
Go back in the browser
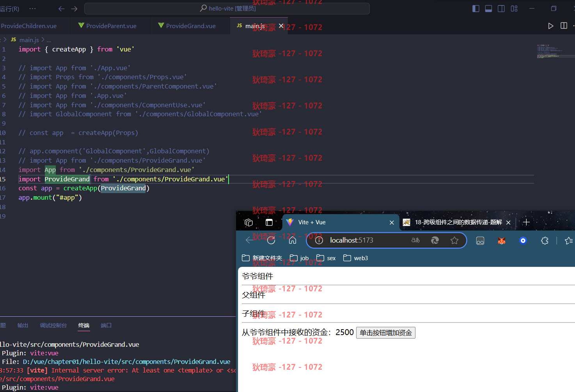pos(250,240)
